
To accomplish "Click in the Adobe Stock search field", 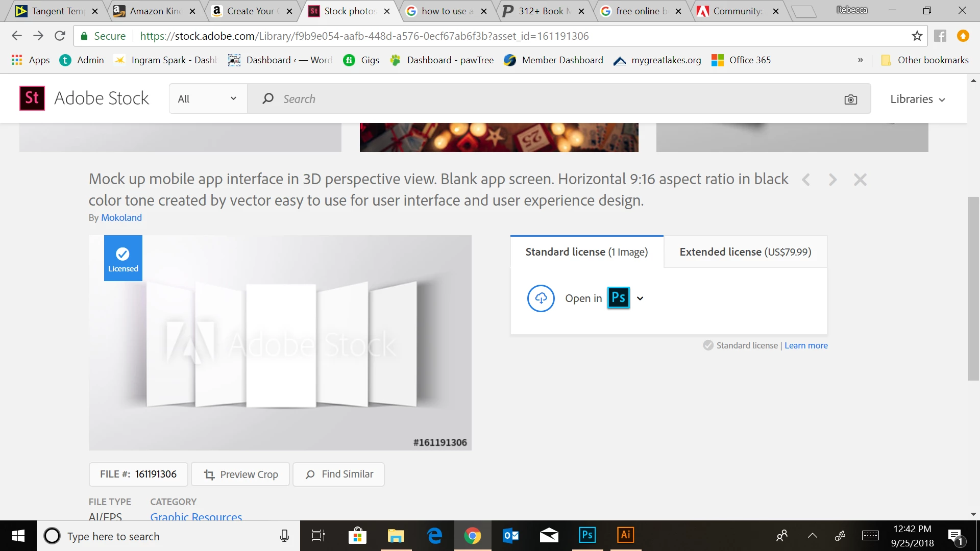I will (510, 99).
